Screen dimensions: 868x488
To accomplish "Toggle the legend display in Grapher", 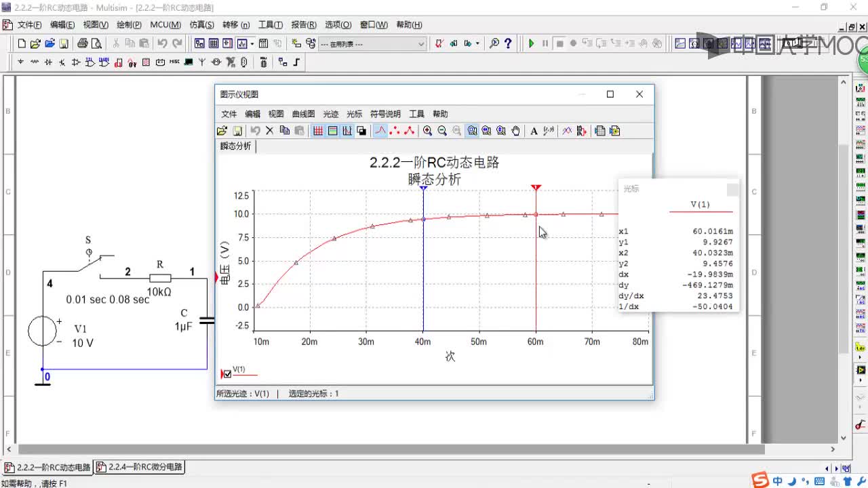I will pos(332,131).
